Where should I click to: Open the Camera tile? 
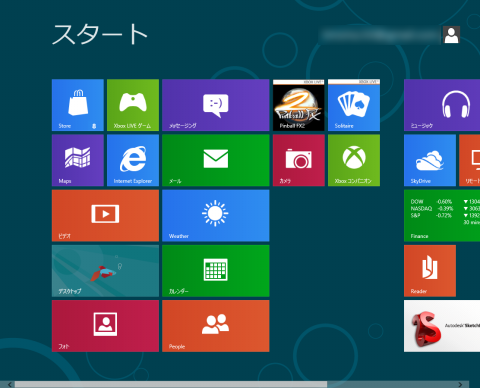tap(298, 160)
